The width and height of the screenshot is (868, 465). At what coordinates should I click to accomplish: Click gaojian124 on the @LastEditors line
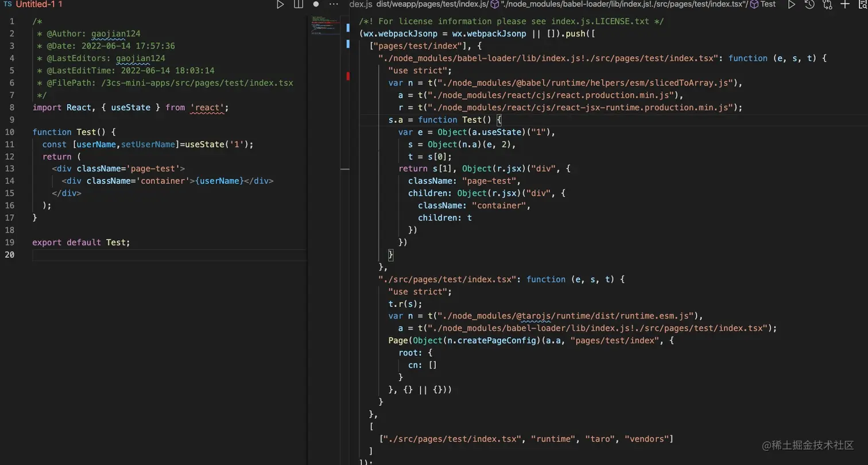coord(140,58)
